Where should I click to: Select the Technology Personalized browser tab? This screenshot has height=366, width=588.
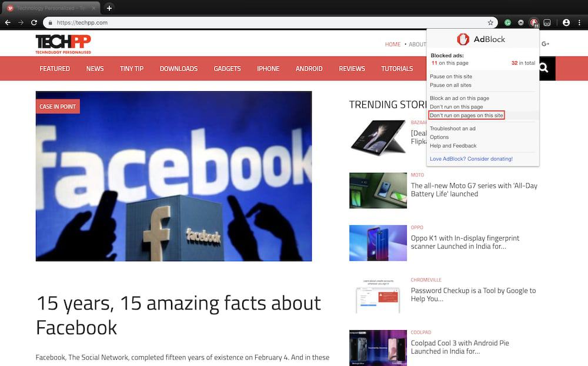[51, 8]
